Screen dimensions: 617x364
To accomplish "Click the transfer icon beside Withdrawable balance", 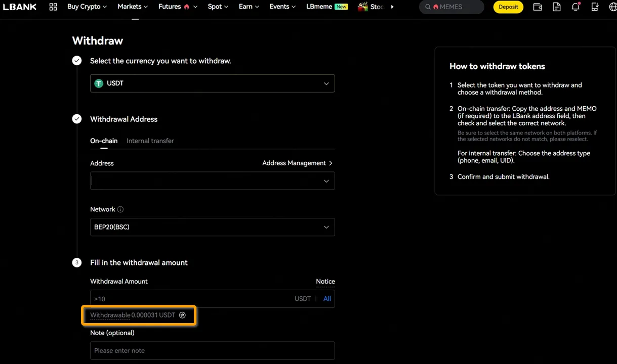I will click(182, 315).
